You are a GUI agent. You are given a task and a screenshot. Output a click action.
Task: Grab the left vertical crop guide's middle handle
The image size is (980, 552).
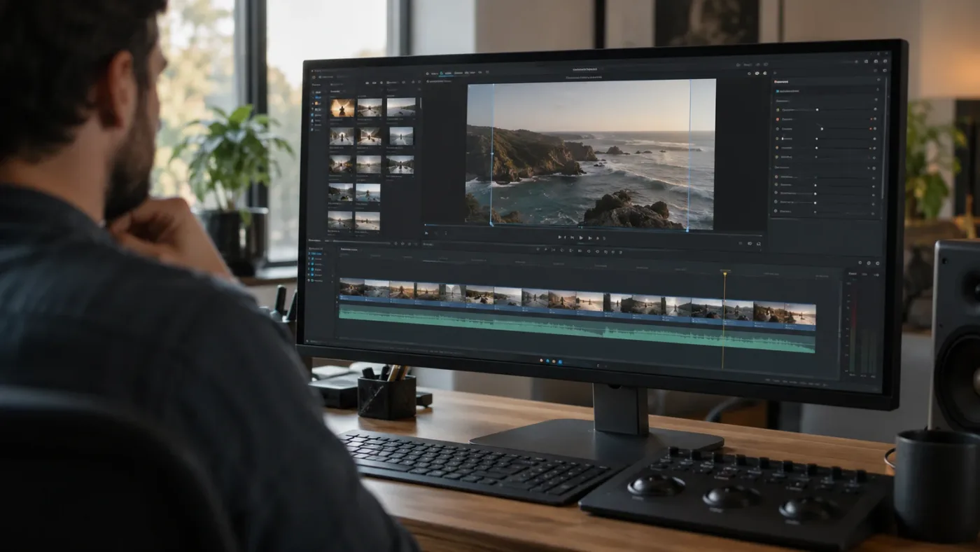491,153
